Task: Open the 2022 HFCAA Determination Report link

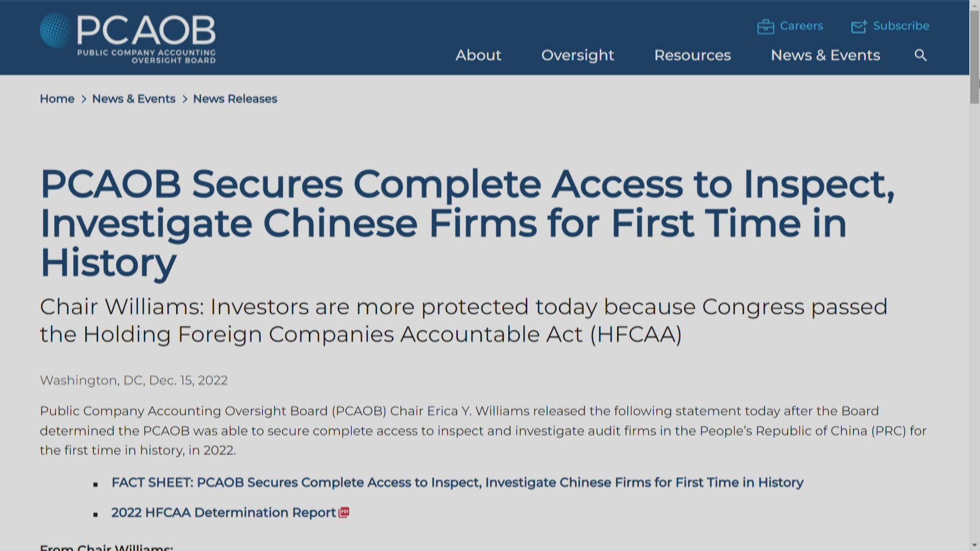Action: [x=220, y=512]
